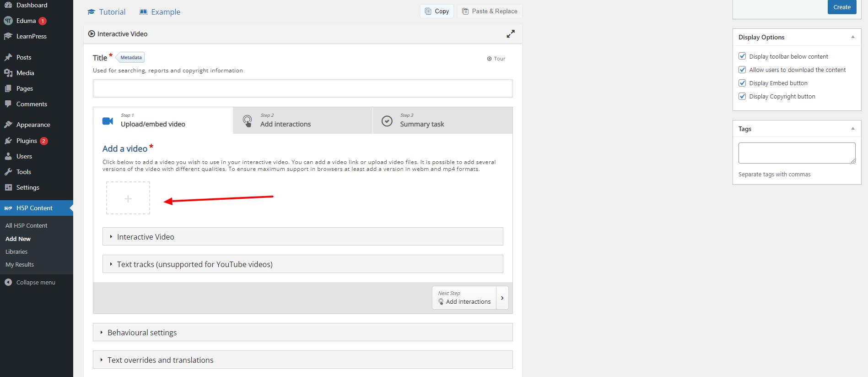868x377 pixels.
Task: Click the Collapse menu arrow icon
Action: tap(8, 282)
